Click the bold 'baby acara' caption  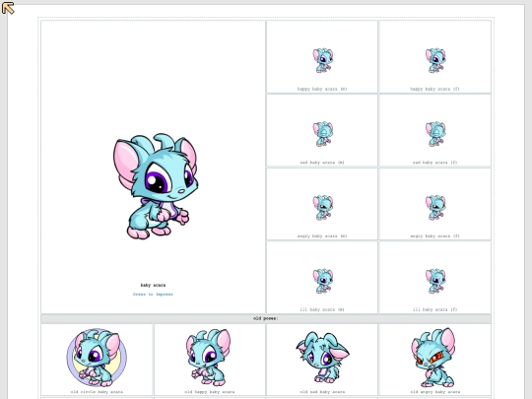pos(153,285)
